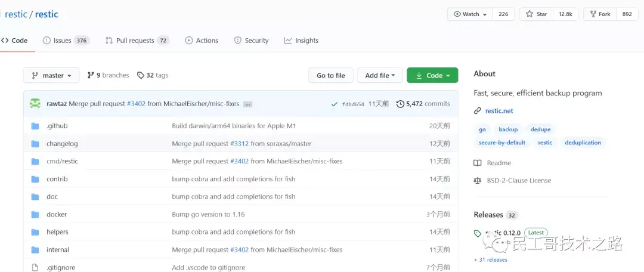Viewport: 644px width, 272px height.
Task: Open the changelog folder
Action: point(62,144)
